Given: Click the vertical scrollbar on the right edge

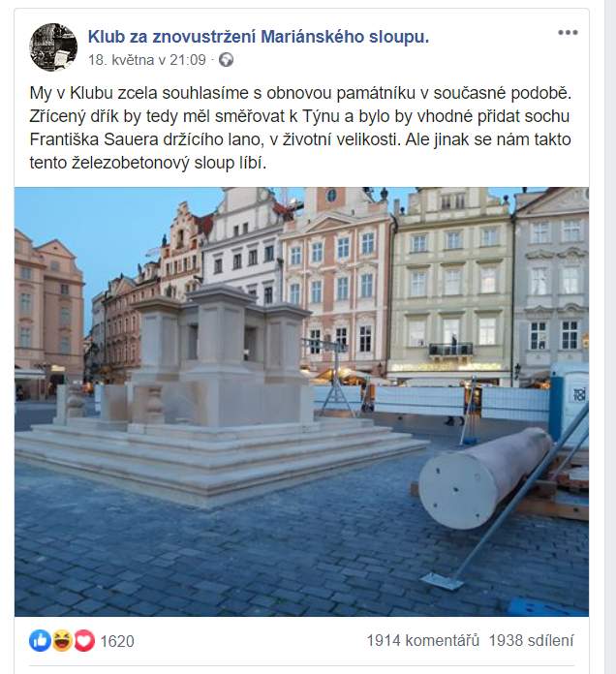Looking at the screenshot, I should point(610,337).
